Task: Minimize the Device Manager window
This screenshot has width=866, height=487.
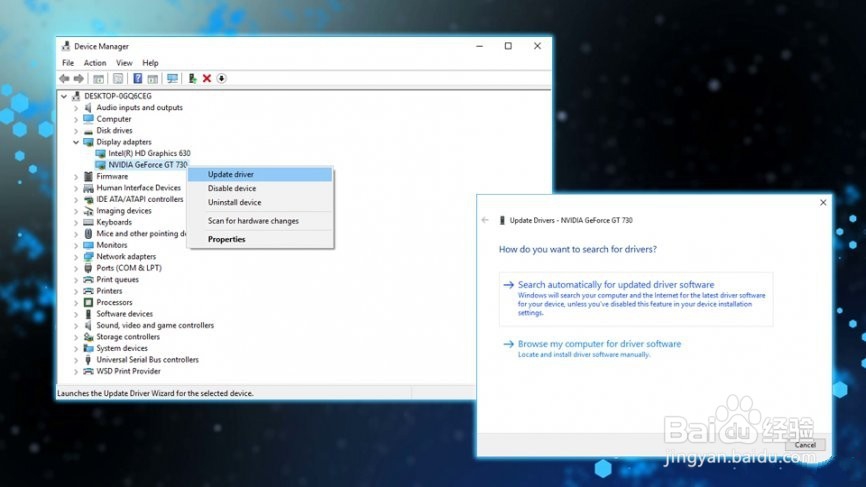Action: [479, 46]
